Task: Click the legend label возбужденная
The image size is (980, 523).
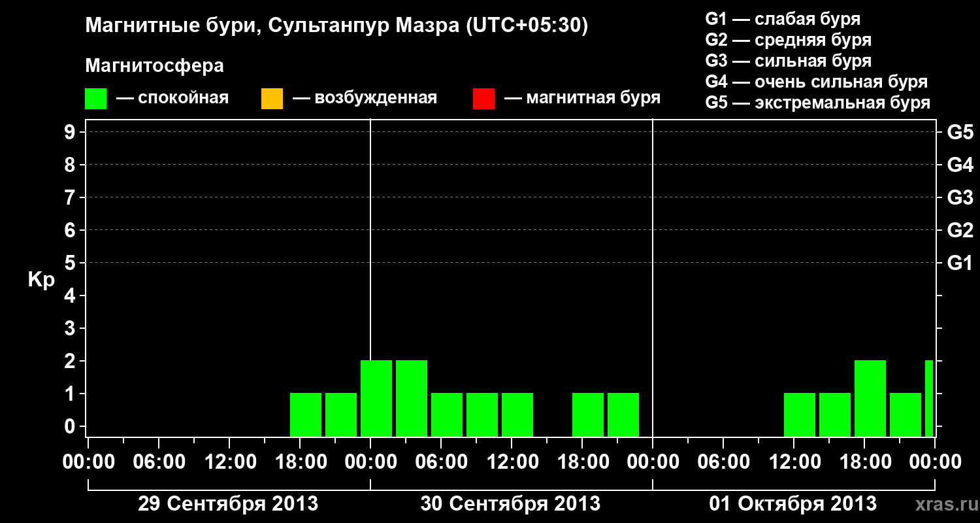Action: pos(376,99)
